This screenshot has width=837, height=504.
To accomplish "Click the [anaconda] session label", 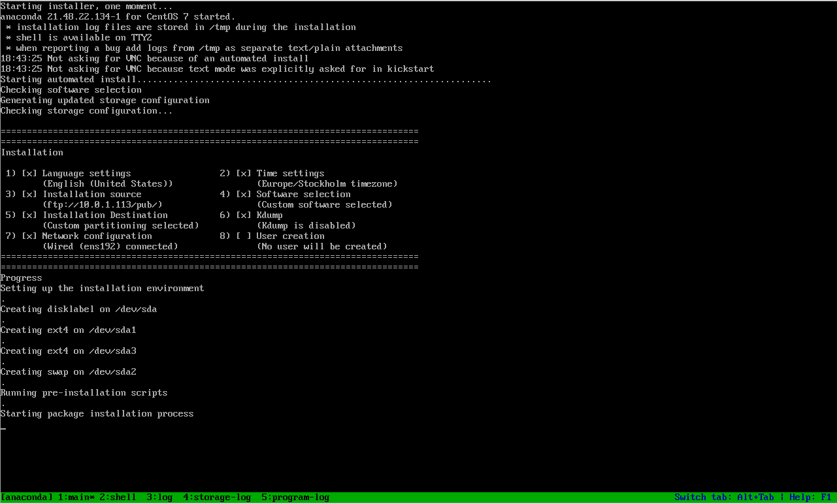I will 27,497.
